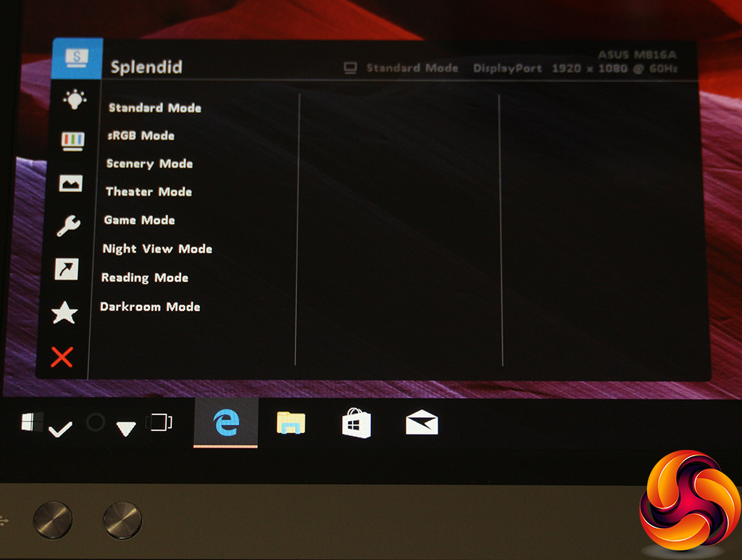Close the OSD with the red X
This screenshot has width=742, height=560.
[62, 357]
